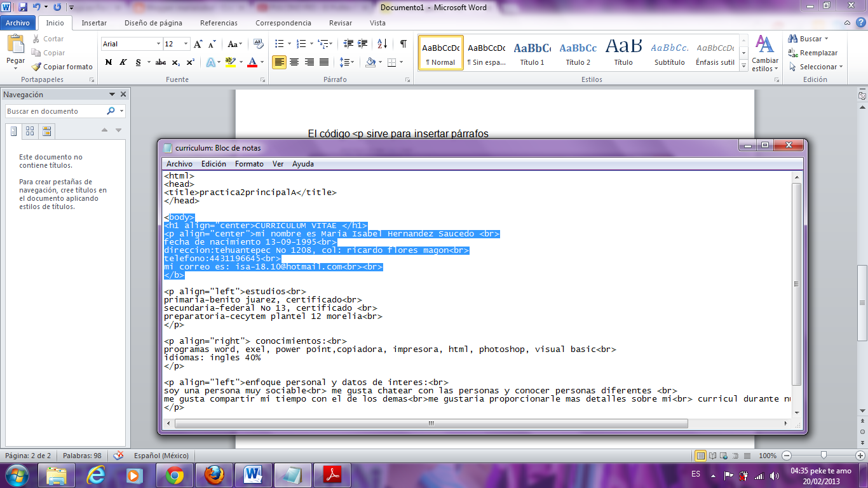Click the Pegar paste icon
Viewport: 868px width, 488px height.
point(16,44)
